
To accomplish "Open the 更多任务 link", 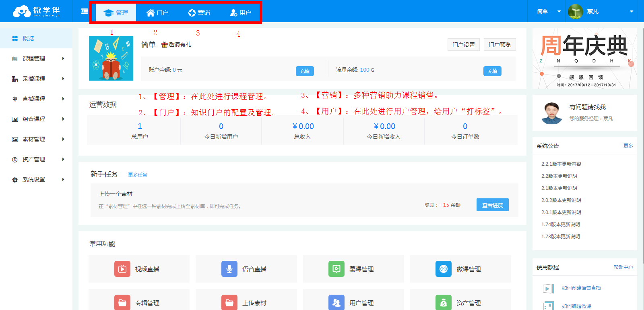I will click(x=138, y=175).
